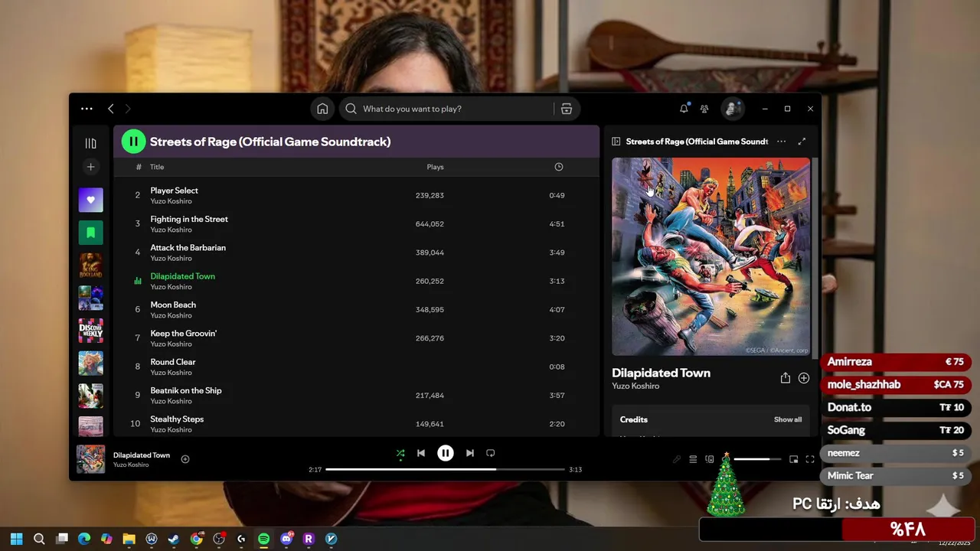Screen dimensions: 980x551
Task: Open Yuzo Koshiro link under Moon Beach
Action: [x=171, y=315]
